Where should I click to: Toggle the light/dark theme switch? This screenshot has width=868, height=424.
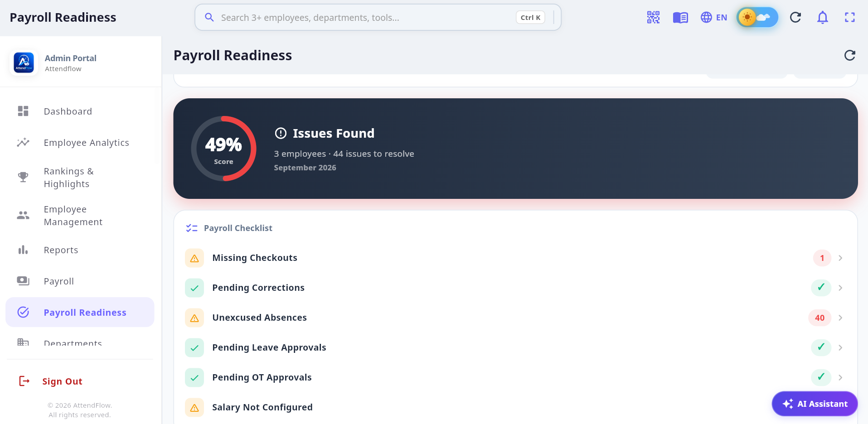click(757, 17)
